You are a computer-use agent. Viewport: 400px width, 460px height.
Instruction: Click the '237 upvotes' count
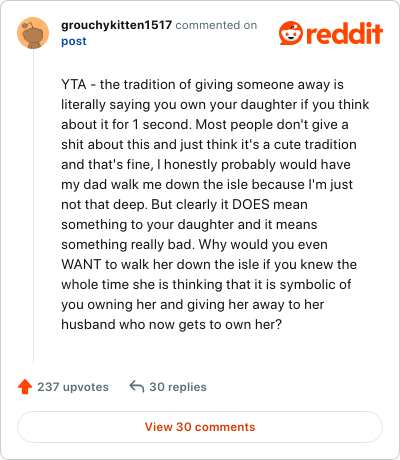click(x=73, y=387)
